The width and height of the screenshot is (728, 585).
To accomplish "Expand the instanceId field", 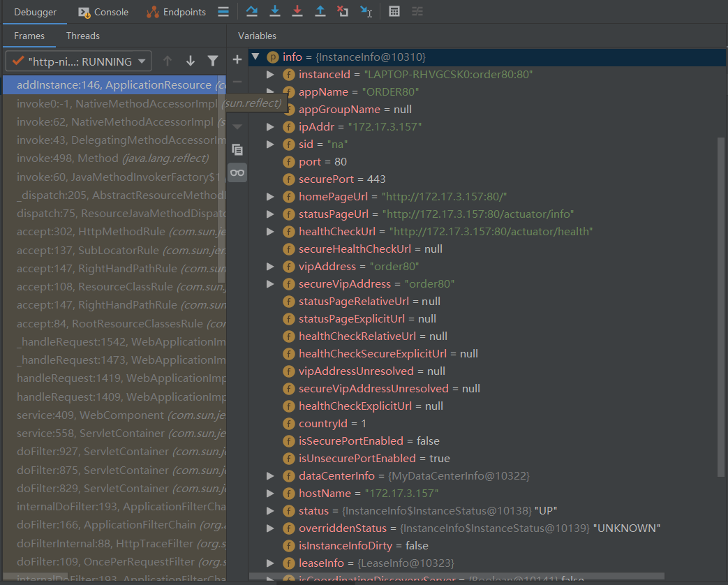I will pos(270,74).
